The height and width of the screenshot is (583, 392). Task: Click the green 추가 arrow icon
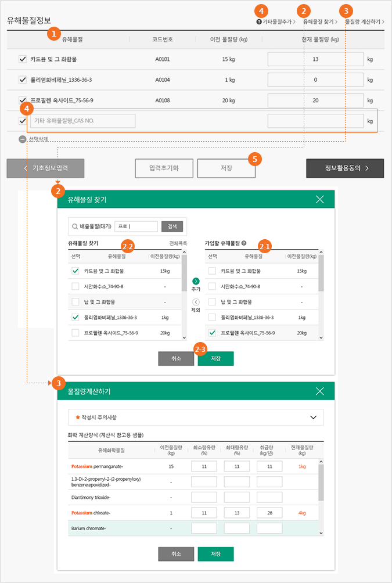[x=196, y=281]
